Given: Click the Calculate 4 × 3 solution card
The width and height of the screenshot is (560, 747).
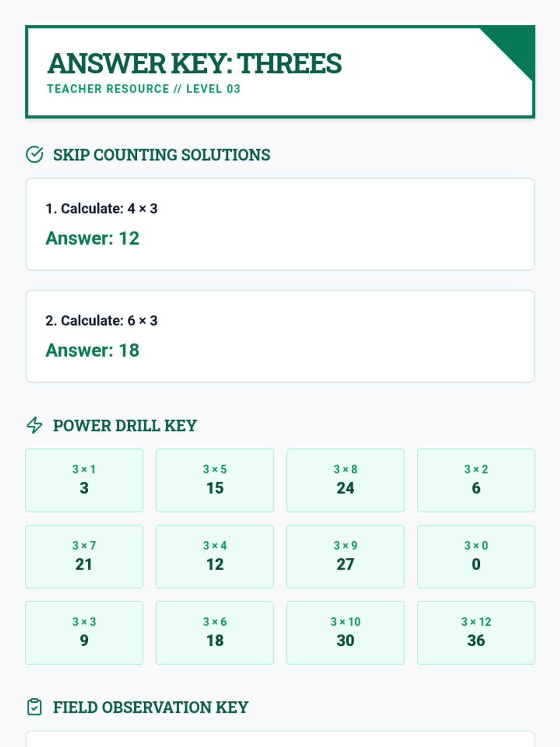Looking at the screenshot, I should click(x=280, y=224).
